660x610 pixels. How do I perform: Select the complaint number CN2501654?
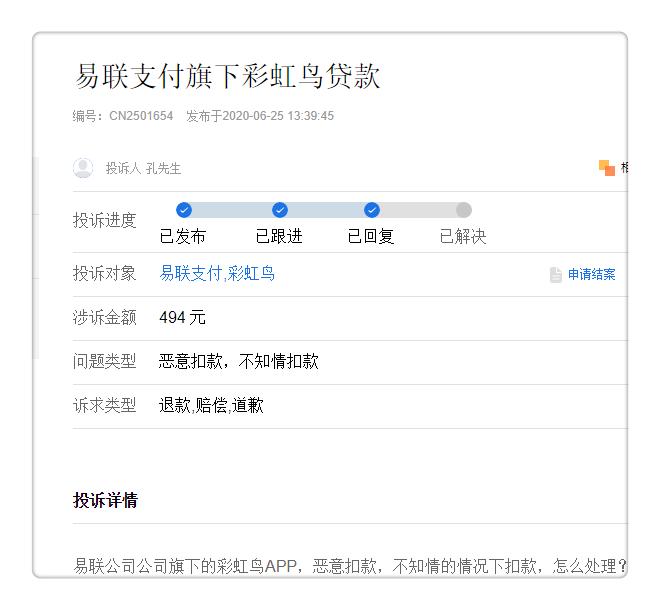click(x=141, y=116)
